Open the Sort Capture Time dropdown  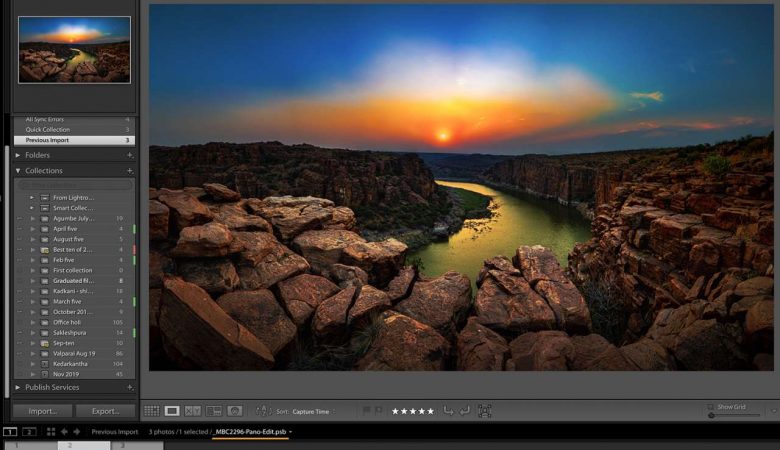pyautogui.click(x=314, y=411)
